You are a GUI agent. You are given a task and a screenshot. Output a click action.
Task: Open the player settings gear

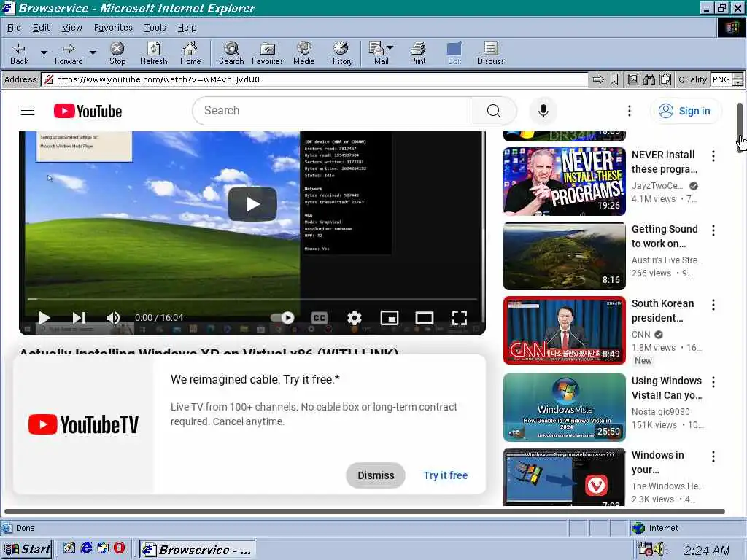[x=355, y=318]
